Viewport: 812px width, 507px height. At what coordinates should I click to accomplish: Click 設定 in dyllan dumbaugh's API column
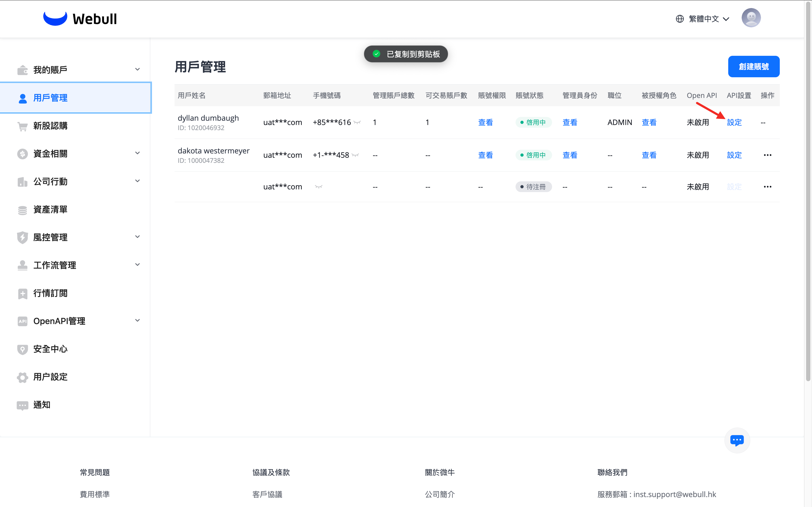(734, 122)
